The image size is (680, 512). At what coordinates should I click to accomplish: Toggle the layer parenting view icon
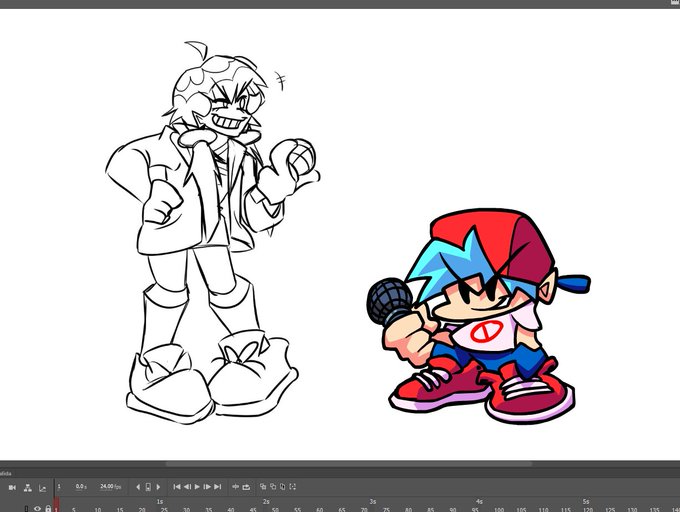28,488
